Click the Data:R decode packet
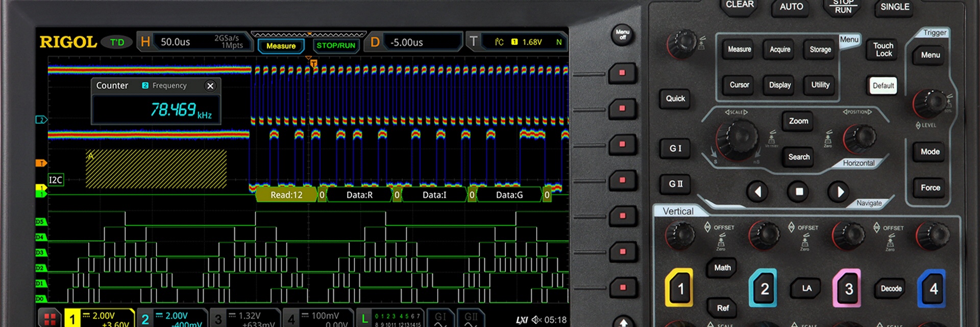 [359, 195]
